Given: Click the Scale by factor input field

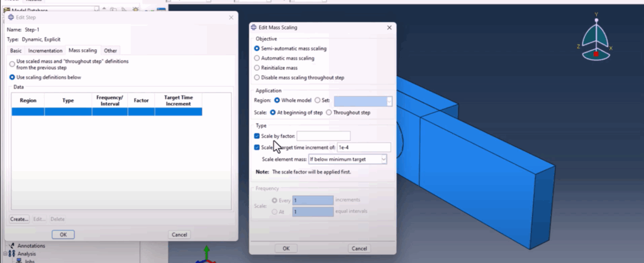Looking at the screenshot, I should pos(323,136).
